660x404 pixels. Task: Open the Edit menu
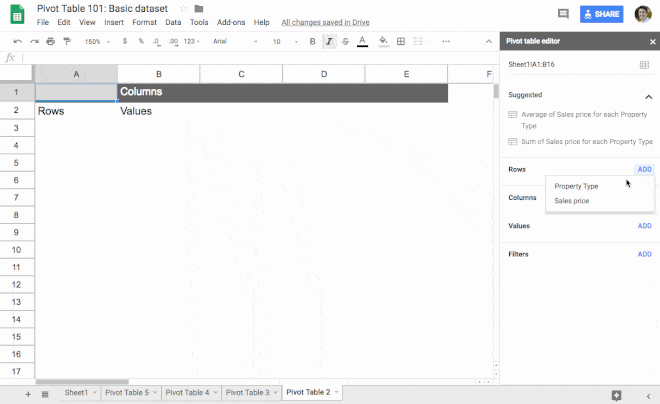[x=64, y=22]
